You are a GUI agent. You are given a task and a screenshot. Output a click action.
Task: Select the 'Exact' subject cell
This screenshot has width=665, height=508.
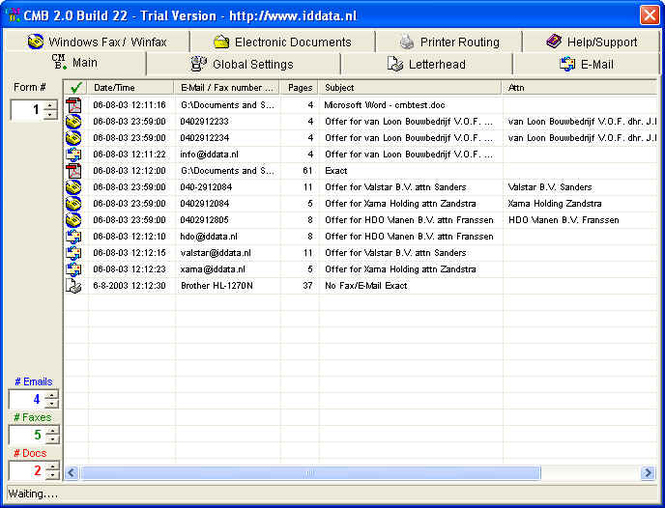coord(336,171)
